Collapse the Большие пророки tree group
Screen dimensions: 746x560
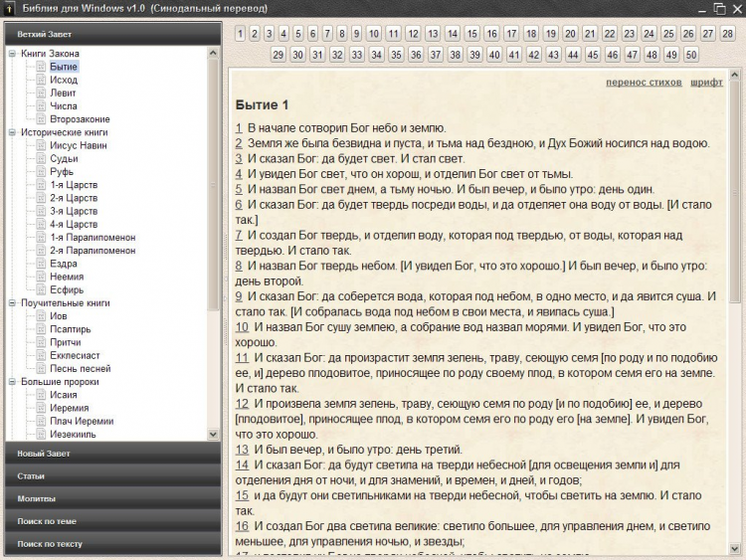pyautogui.click(x=12, y=382)
